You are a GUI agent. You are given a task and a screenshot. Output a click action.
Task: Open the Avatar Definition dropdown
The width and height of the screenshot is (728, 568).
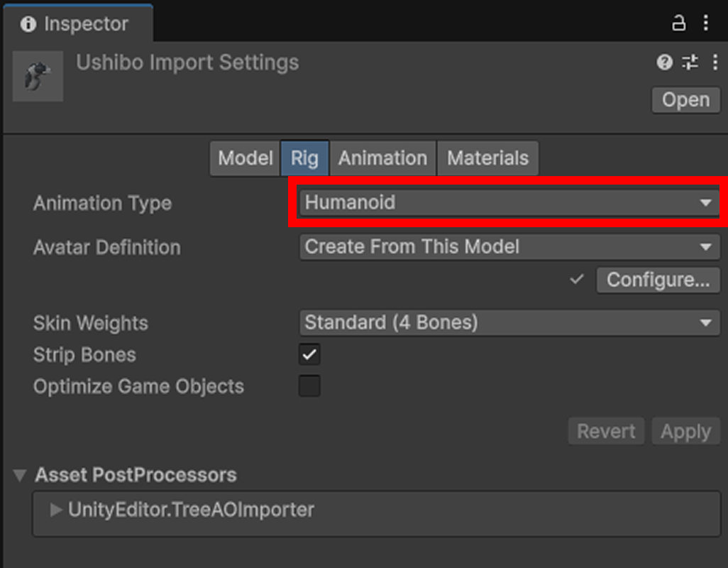[509, 246]
